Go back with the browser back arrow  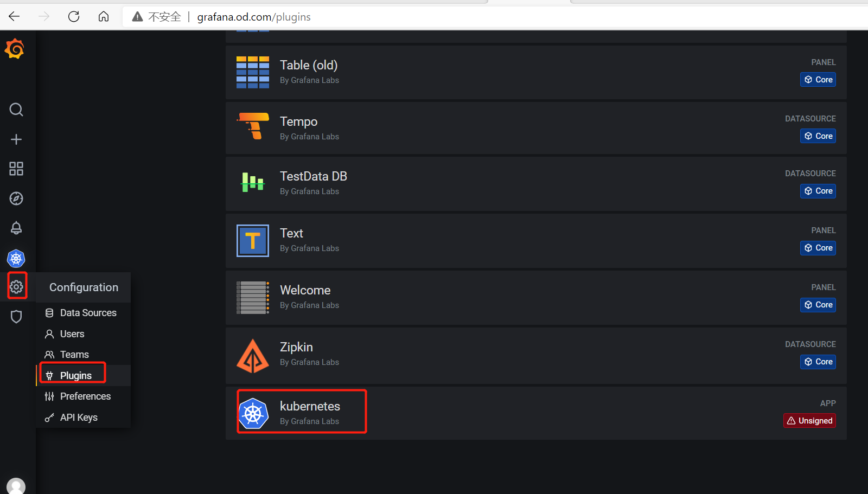14,17
